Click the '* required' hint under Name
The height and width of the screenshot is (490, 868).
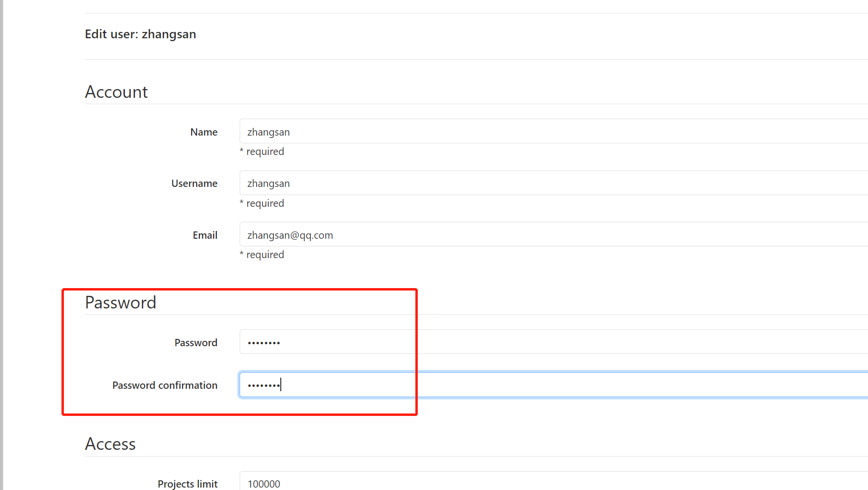point(262,152)
